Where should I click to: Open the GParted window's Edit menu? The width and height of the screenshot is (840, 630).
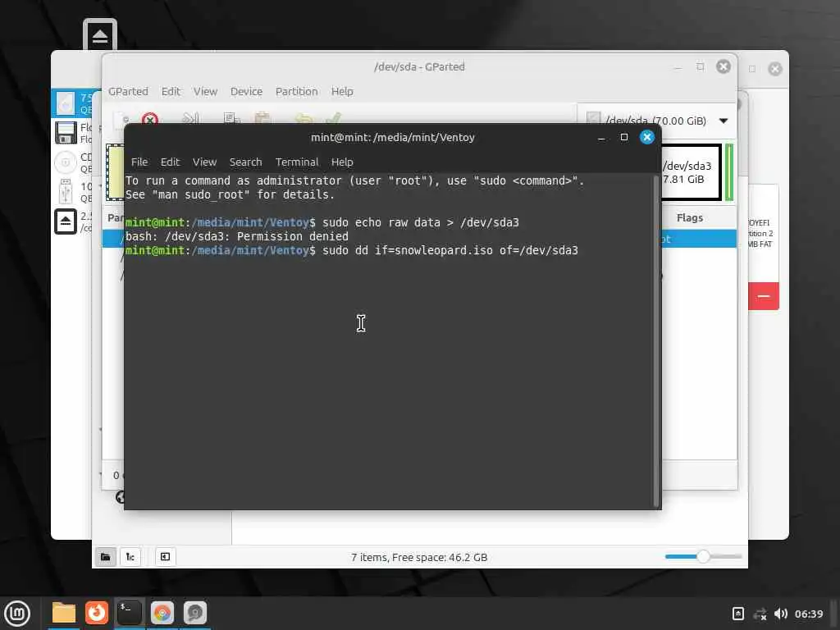171,91
